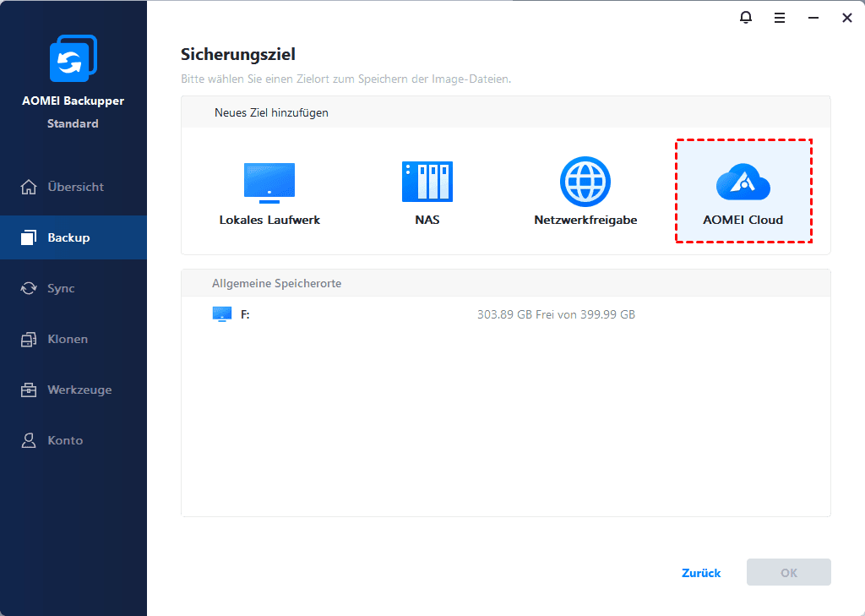This screenshot has width=865, height=616.
Task: Close the AOMEI Backupper window
Action: (x=847, y=19)
